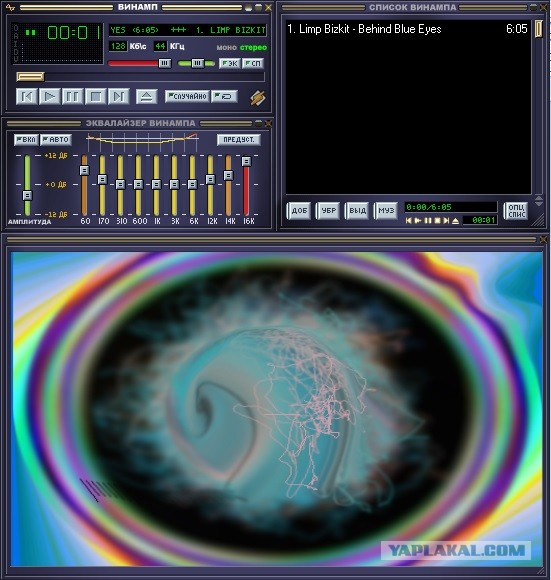Click the playlist vertical scrollbar handle
Screen dimensions: 551x580
538,29
